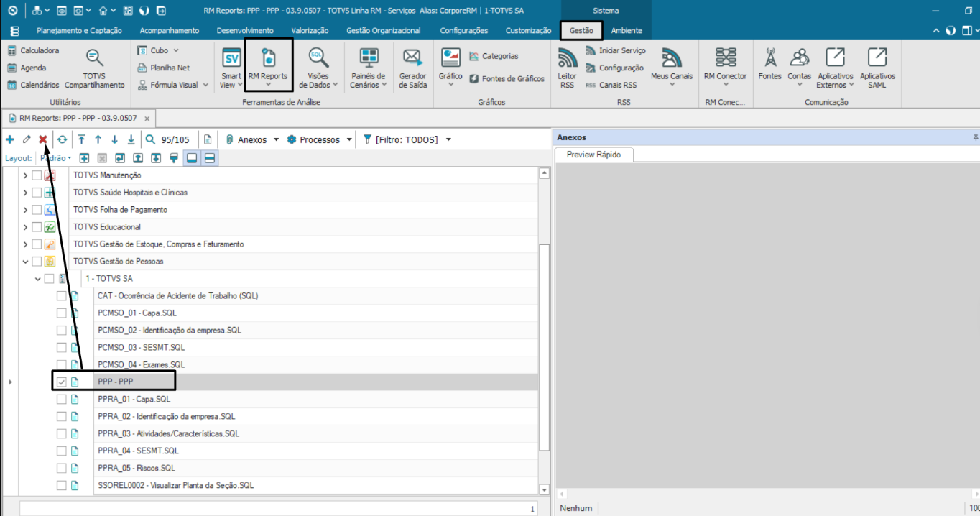
Task: Check the TOTVS Gestão de Pessoas checkbox
Action: (37, 261)
